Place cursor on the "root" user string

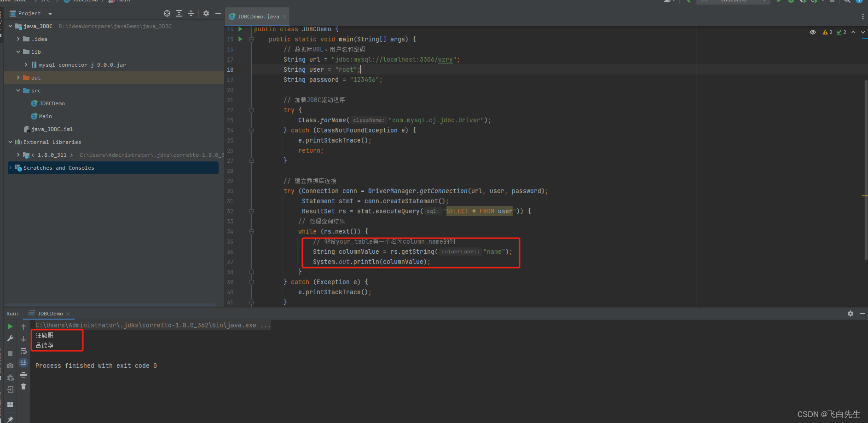pyautogui.click(x=346, y=69)
